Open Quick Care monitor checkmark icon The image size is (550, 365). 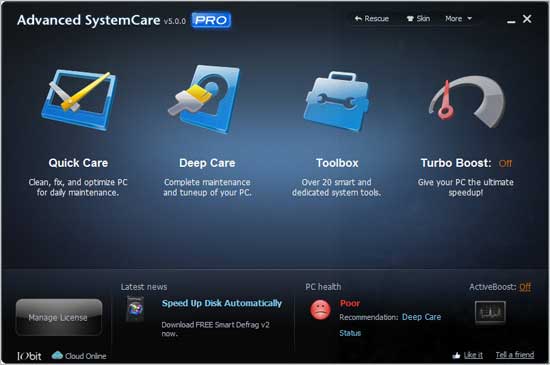pyautogui.click(x=79, y=100)
